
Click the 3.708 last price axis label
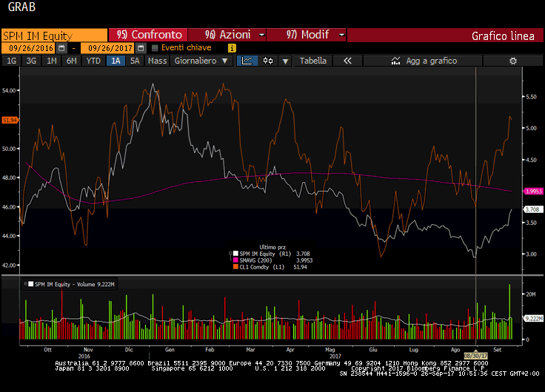pos(533,209)
